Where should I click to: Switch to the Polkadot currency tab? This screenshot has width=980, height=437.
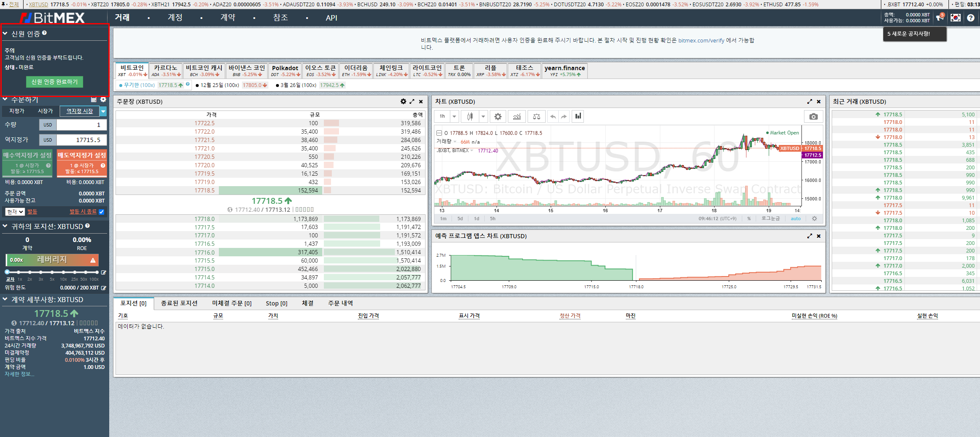[285, 71]
